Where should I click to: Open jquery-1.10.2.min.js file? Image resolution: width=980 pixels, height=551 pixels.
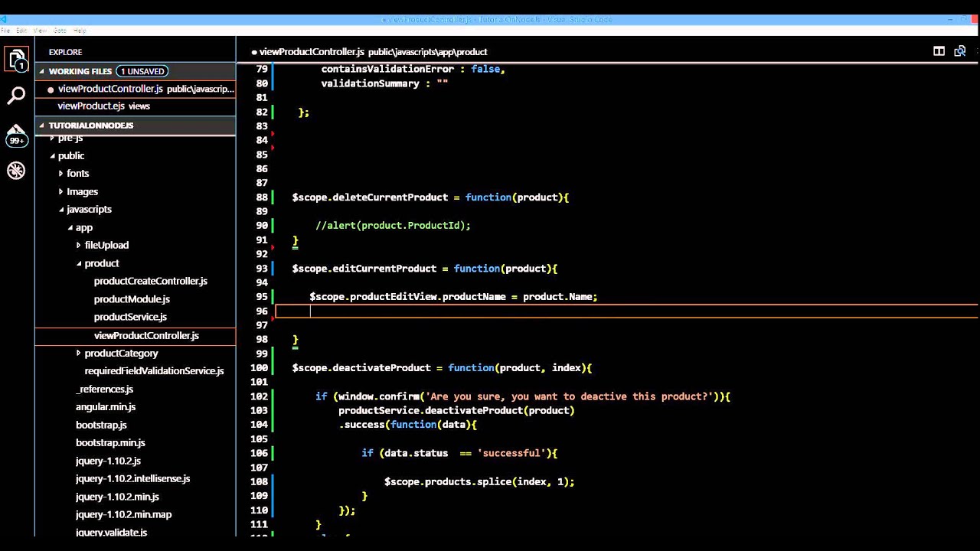(117, 497)
